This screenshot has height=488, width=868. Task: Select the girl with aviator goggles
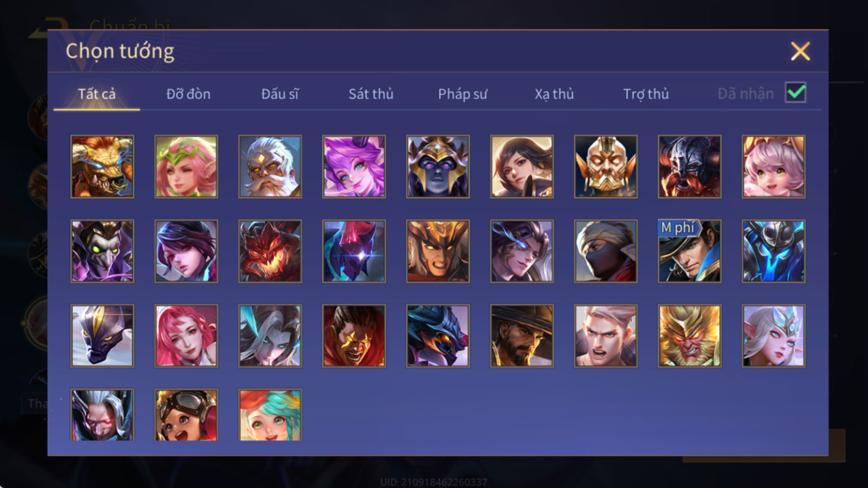[x=186, y=415]
